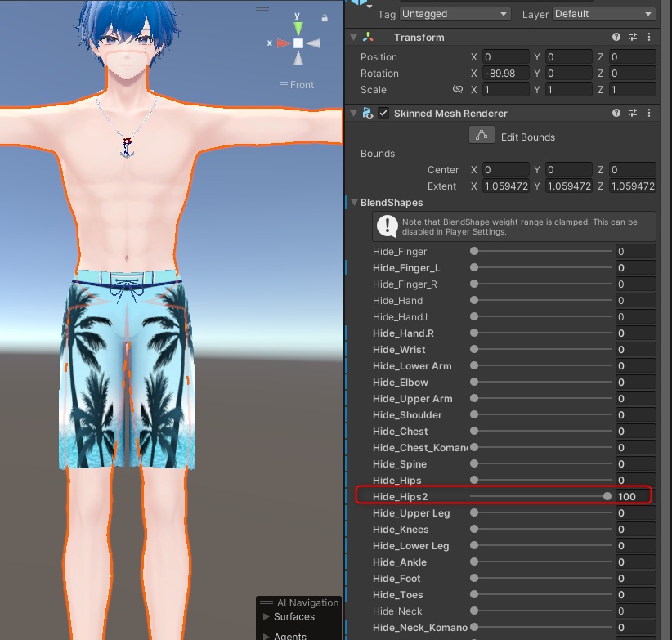Open the Transform kebab menu
Viewport: 672px width, 640px height.
point(649,37)
